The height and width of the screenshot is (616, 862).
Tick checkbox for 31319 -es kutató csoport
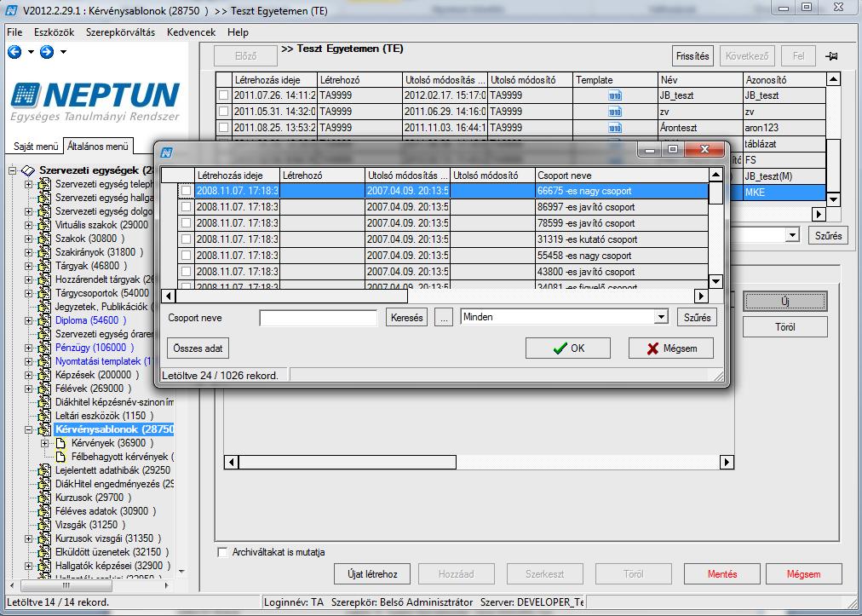tap(187, 239)
